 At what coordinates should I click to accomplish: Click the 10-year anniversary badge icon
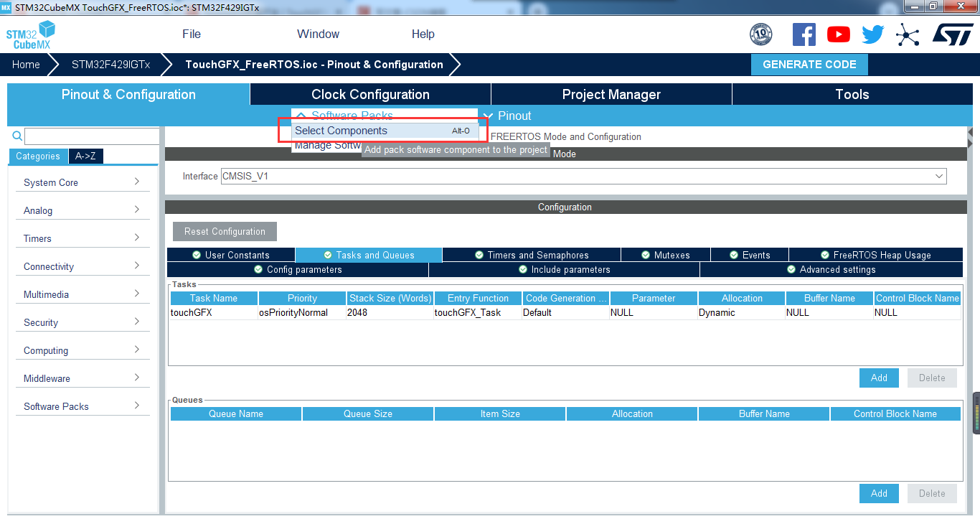(760, 34)
